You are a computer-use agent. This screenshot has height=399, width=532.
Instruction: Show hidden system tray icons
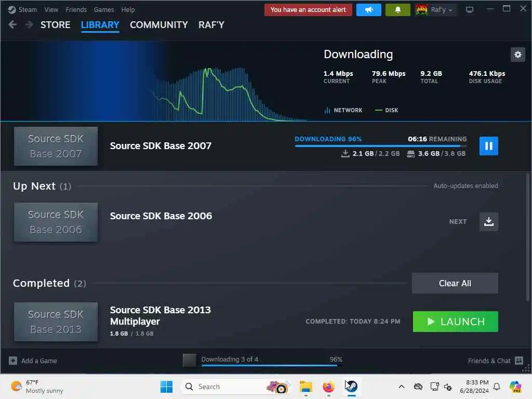click(x=402, y=387)
